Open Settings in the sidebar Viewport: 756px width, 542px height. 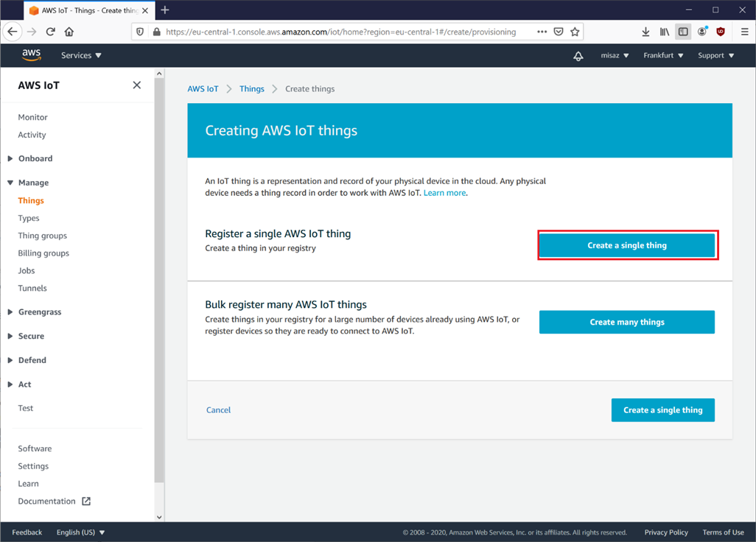33,466
